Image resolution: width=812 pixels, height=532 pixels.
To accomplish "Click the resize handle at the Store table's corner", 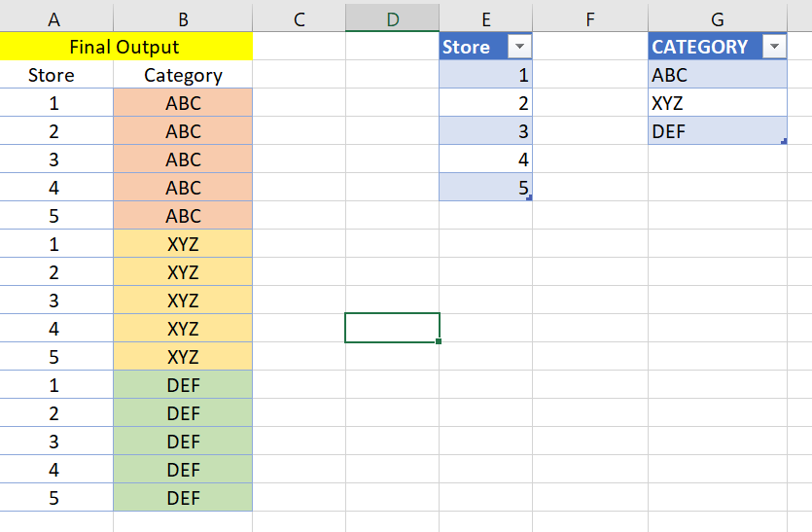I will coord(529,197).
